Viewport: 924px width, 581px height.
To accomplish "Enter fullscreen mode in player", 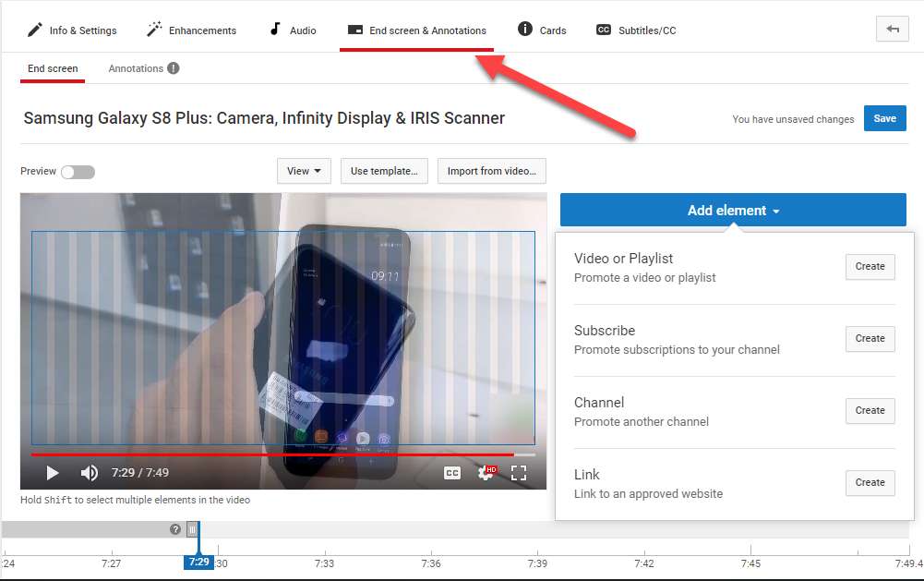I will 519,473.
